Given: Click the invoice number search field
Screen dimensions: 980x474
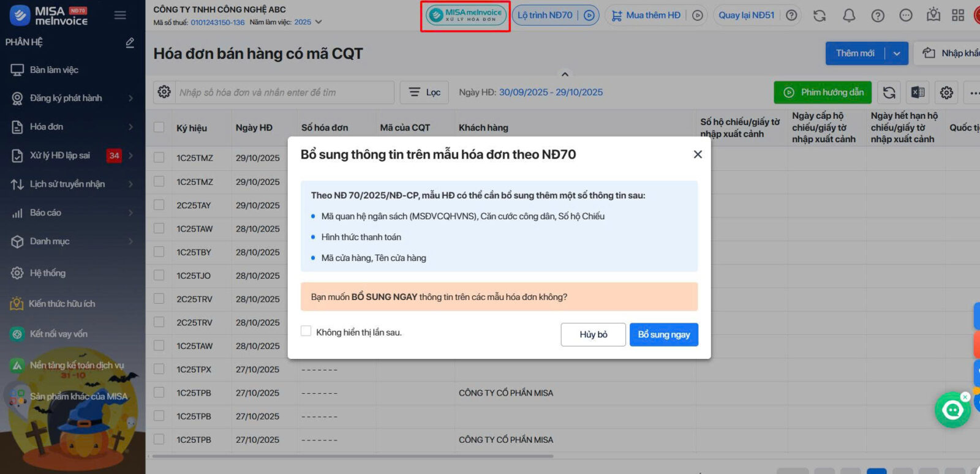Looking at the screenshot, I should (285, 92).
